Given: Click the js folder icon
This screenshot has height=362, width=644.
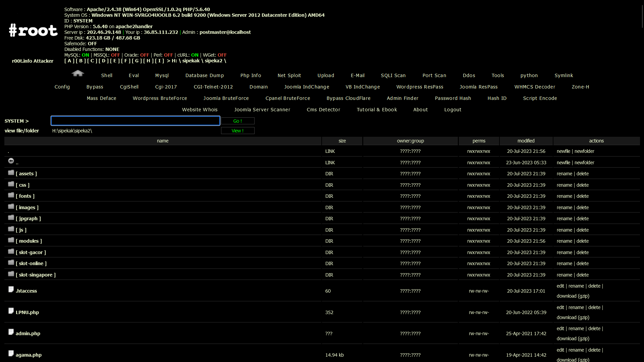Looking at the screenshot, I should [x=11, y=229].
